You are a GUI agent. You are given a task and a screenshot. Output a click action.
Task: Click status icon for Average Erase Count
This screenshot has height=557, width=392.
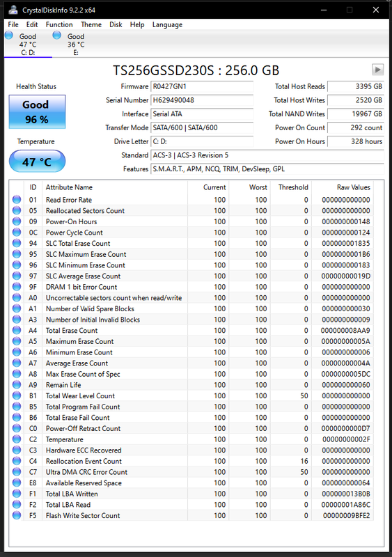[x=17, y=363]
